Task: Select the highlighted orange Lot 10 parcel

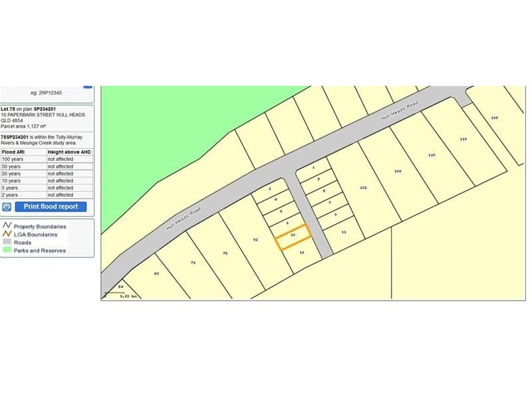Action: coord(291,235)
